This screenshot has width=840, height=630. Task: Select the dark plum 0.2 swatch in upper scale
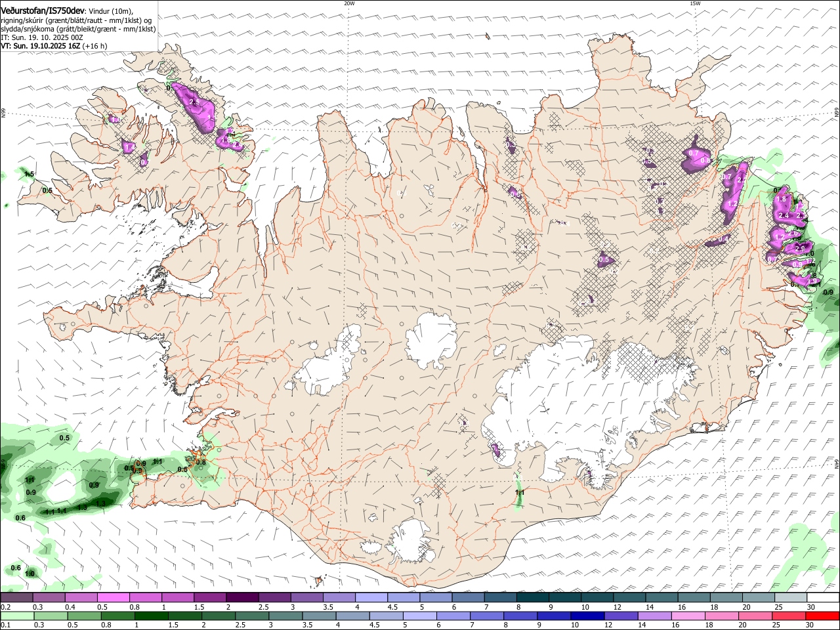(x=16, y=598)
